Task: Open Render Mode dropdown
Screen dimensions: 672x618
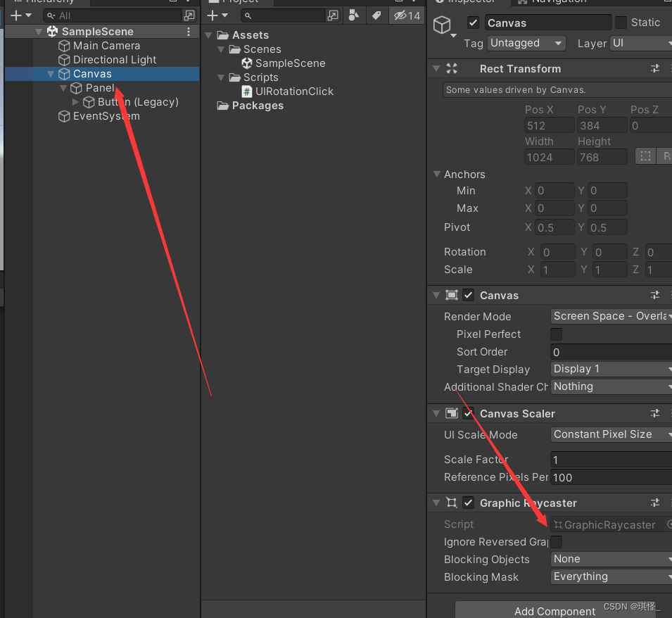Action: click(611, 316)
